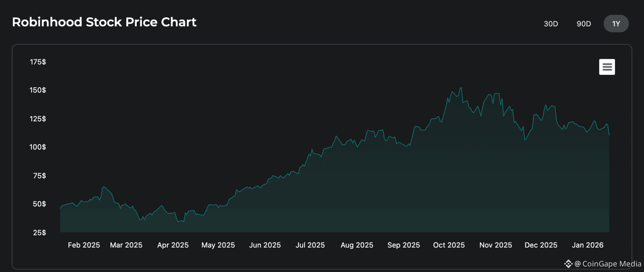Click the 50$ price axis label

[39, 204]
